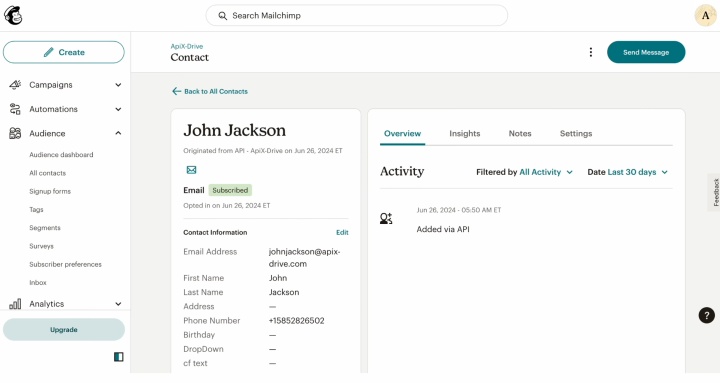Click the Create button
This screenshot has width=720, height=383.
(x=64, y=52)
